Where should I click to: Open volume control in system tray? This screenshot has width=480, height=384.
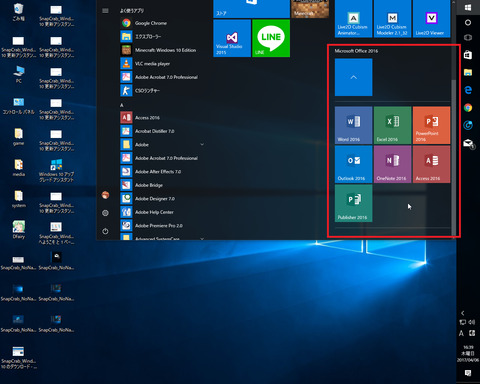472,322
